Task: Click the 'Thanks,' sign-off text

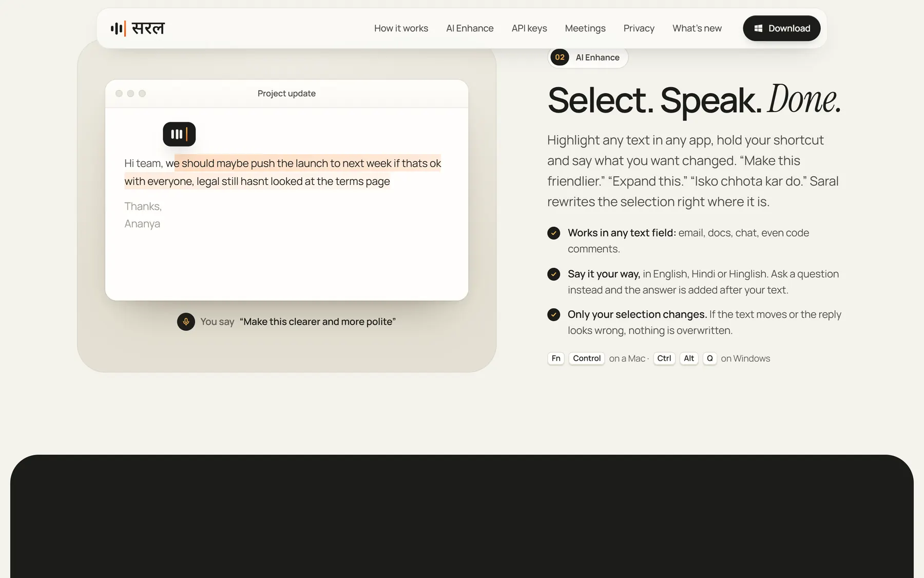Action: (x=143, y=206)
